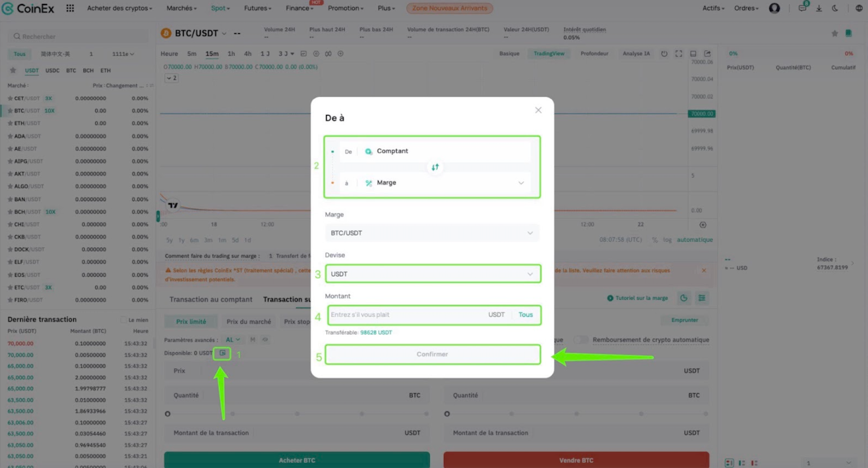
Task: Click the Confirmer button
Action: [433, 354]
